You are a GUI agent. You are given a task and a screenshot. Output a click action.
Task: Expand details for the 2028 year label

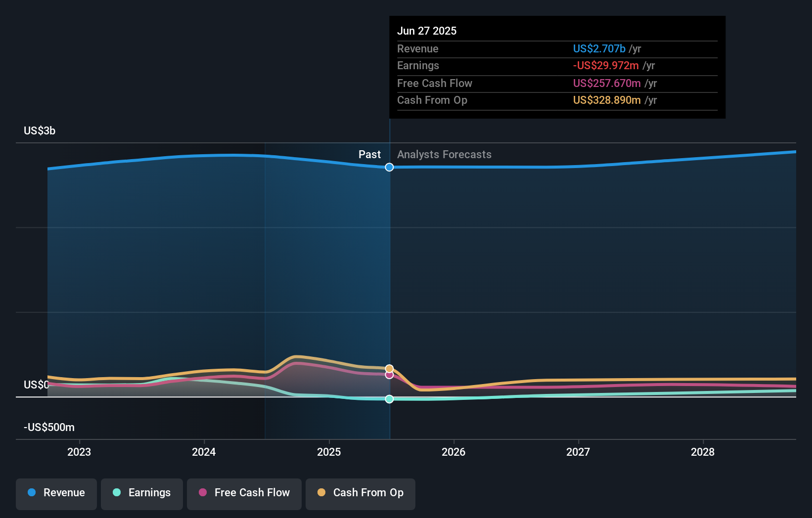703,452
